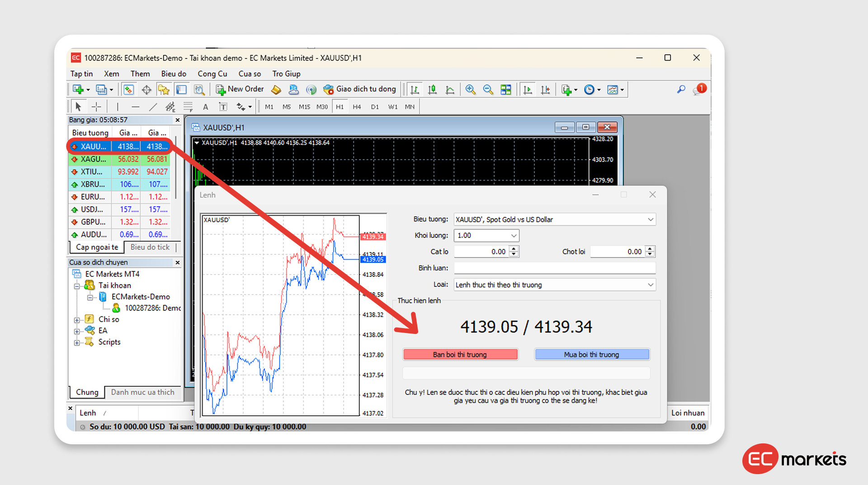The width and height of the screenshot is (868, 485).
Task: Toggle the Terminal panel icon
Action: coord(181,90)
